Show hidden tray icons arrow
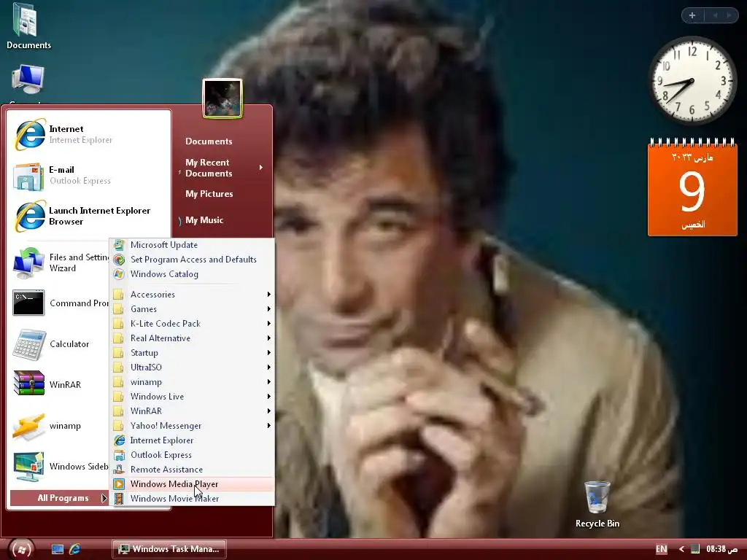 [x=682, y=549]
